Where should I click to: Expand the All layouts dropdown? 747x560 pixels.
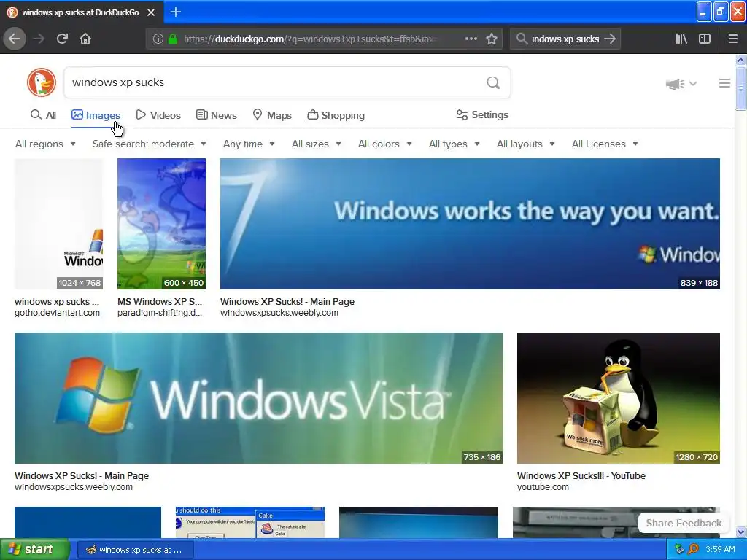tap(525, 144)
